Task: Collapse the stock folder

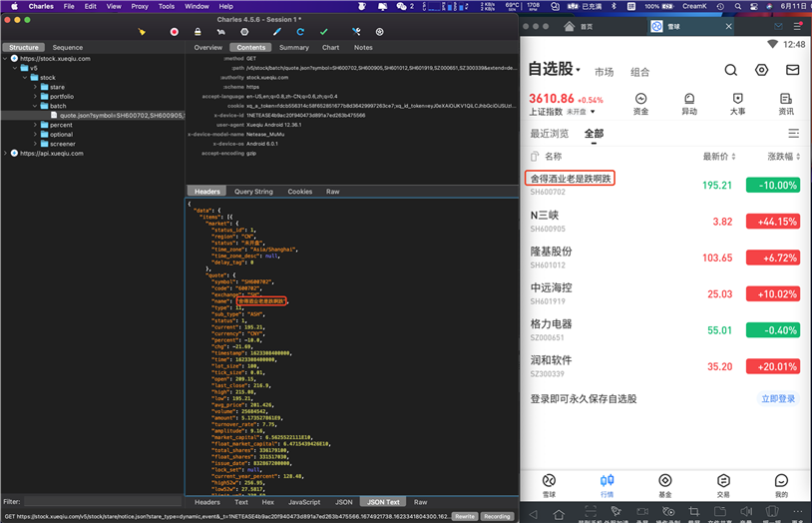Action: [x=25, y=77]
